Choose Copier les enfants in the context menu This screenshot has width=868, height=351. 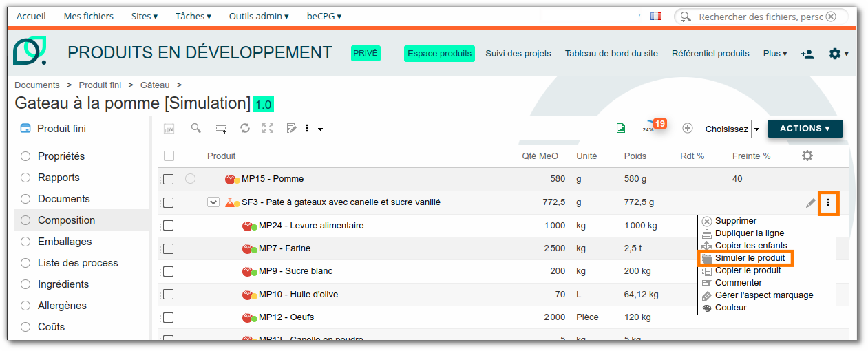point(751,246)
